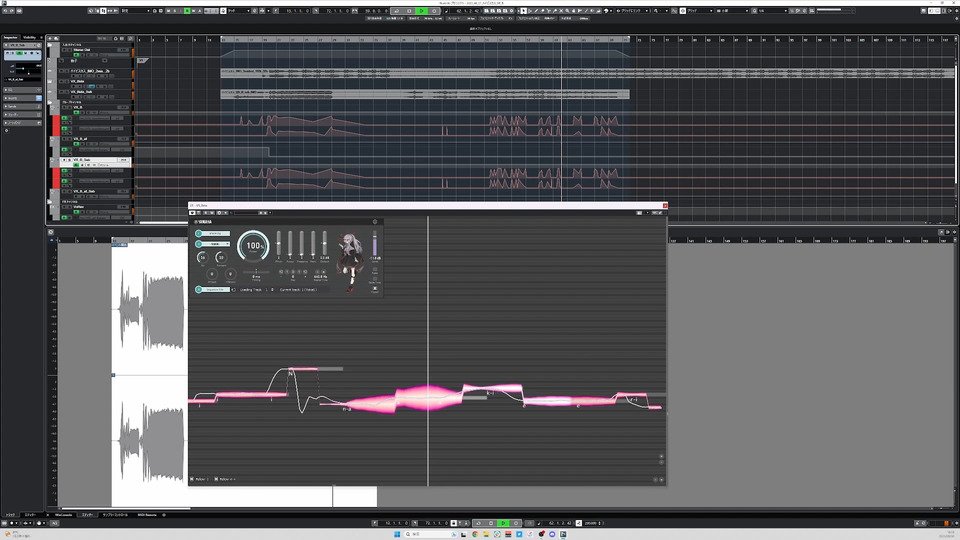This screenshot has width=960, height=540.
Task: Click the Windows Start button
Action: [x=397, y=534]
